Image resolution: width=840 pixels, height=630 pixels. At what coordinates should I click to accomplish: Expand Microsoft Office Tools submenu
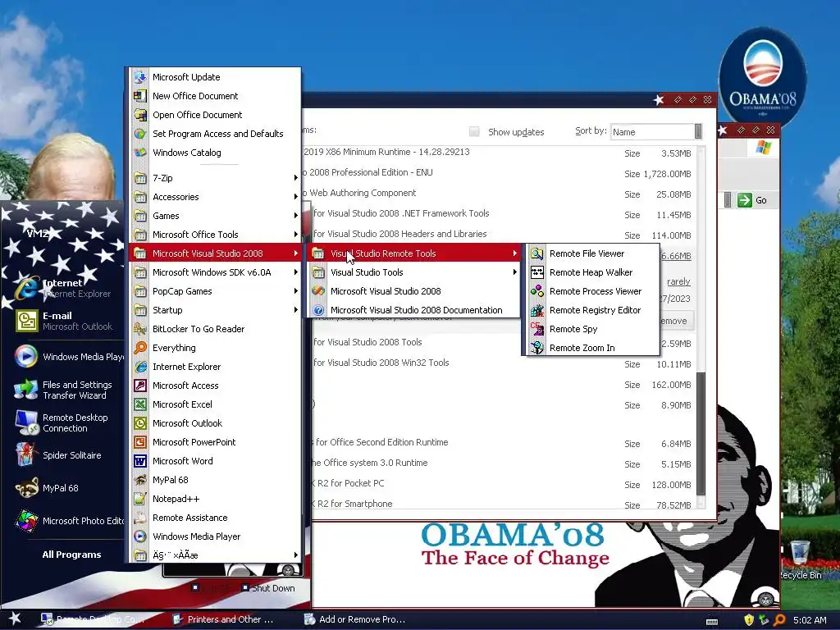click(x=216, y=234)
